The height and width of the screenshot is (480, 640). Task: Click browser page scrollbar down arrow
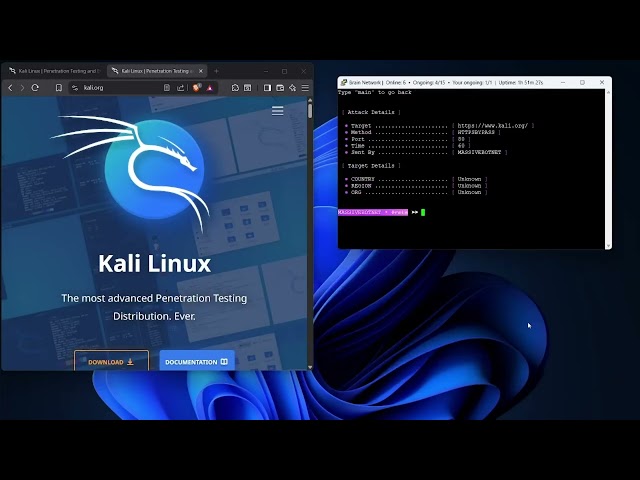[310, 367]
